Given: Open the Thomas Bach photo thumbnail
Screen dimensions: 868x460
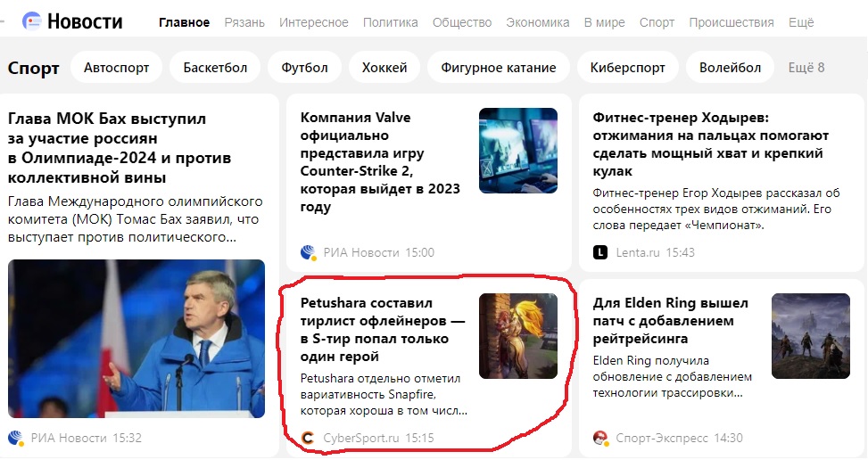Looking at the screenshot, I should pyautogui.click(x=136, y=339).
